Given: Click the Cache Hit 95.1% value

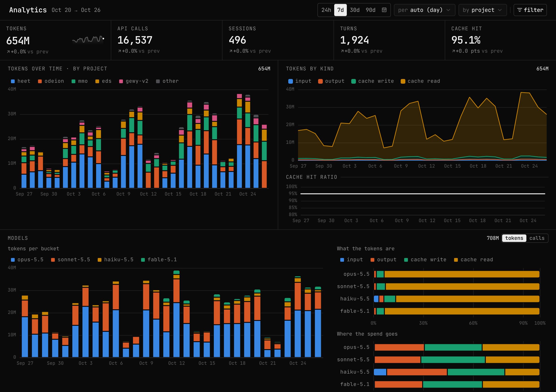Looking at the screenshot, I should pos(466,40).
